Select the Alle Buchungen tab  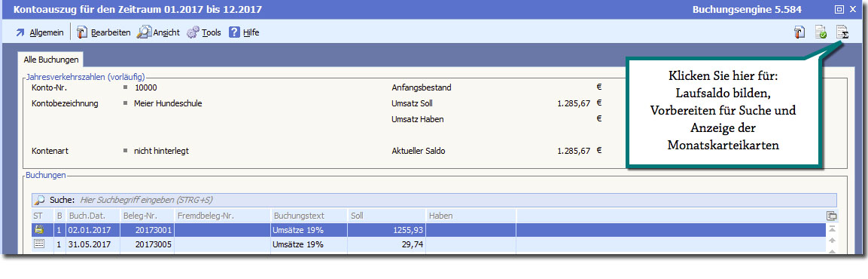tap(51, 59)
